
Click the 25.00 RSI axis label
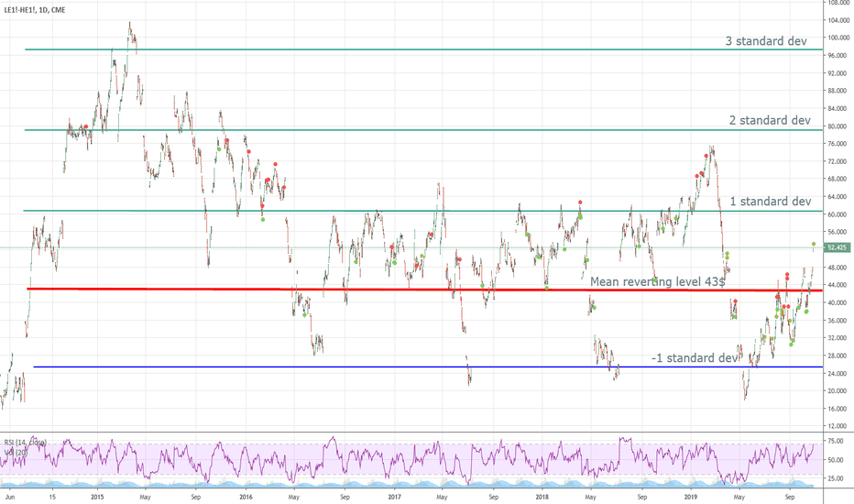point(838,478)
